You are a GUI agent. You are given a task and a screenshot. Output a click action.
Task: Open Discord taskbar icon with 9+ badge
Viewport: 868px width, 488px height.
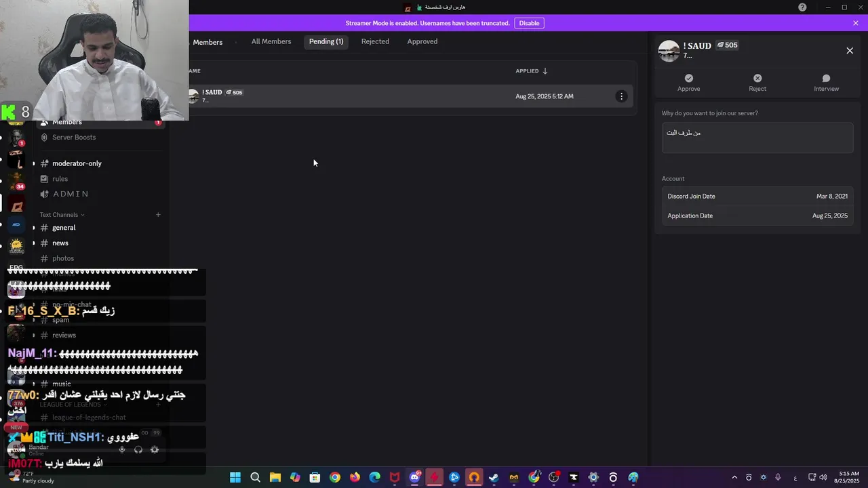(414, 477)
